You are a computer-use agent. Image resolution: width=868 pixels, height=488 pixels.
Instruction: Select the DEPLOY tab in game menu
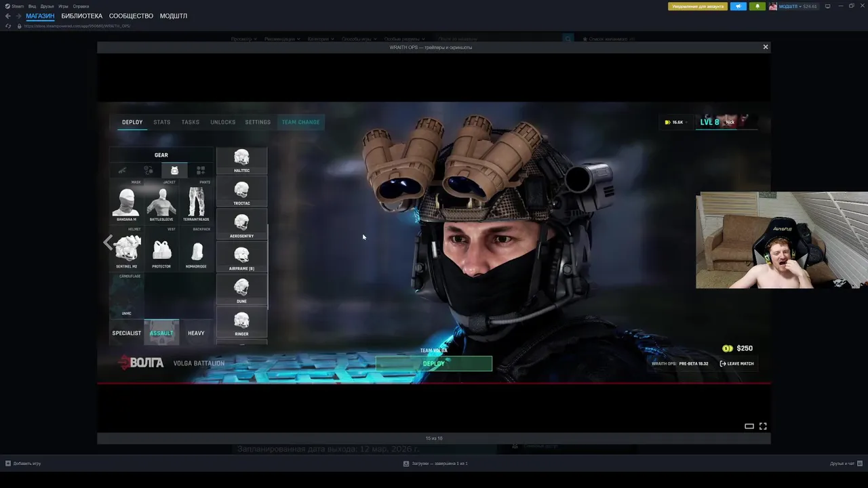(x=132, y=122)
